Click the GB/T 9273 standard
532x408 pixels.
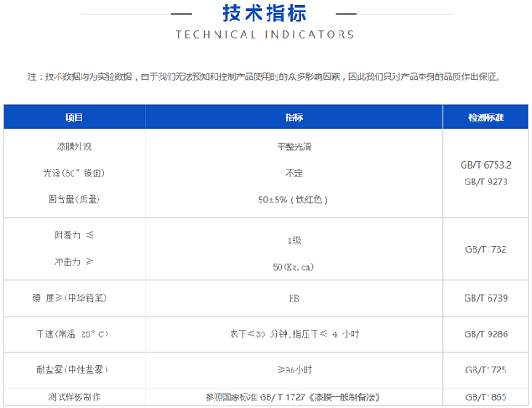[x=486, y=182]
